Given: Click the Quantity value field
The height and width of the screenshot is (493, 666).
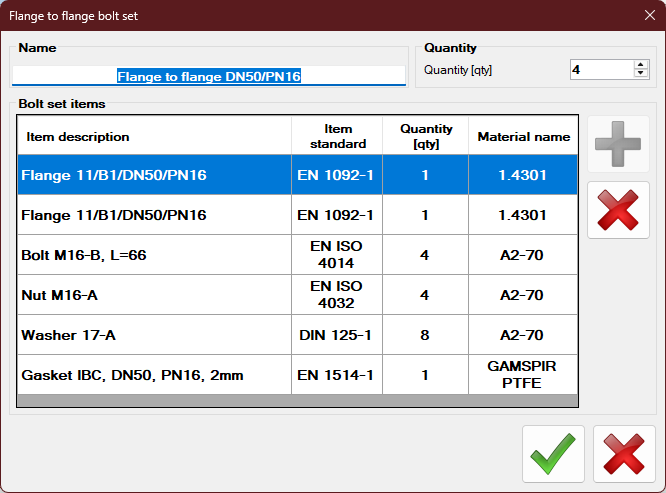Looking at the screenshot, I should click(x=600, y=70).
